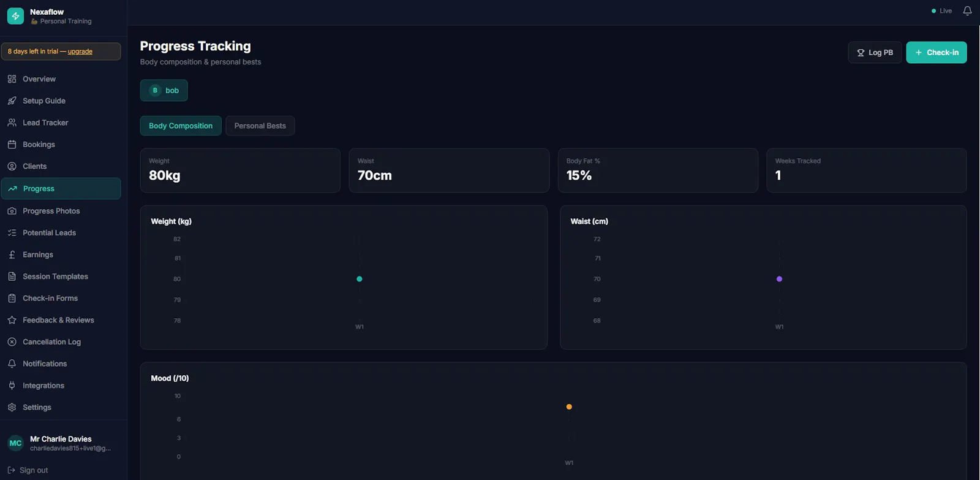Image resolution: width=980 pixels, height=480 pixels.
Task: Click 'Body composition & personal bests' subtitle
Action: (x=200, y=62)
